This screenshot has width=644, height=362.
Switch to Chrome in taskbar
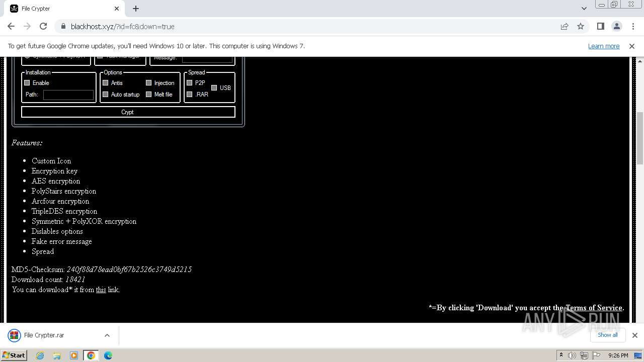91,355
